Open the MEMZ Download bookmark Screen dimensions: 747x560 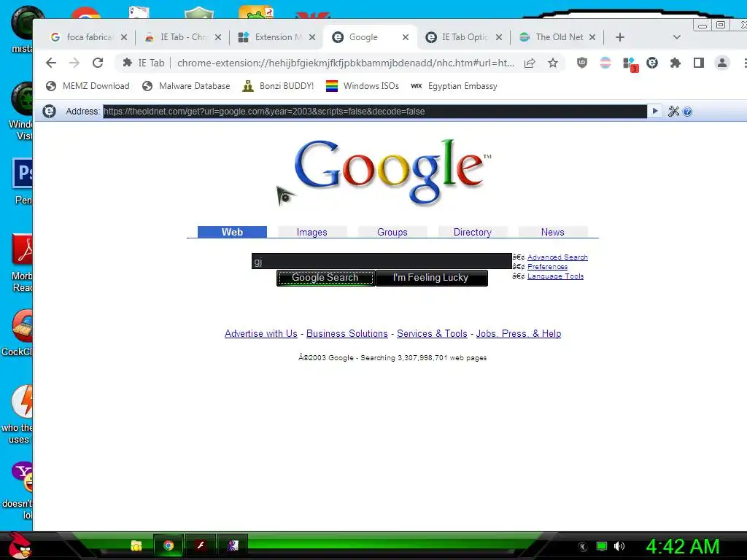(x=88, y=86)
